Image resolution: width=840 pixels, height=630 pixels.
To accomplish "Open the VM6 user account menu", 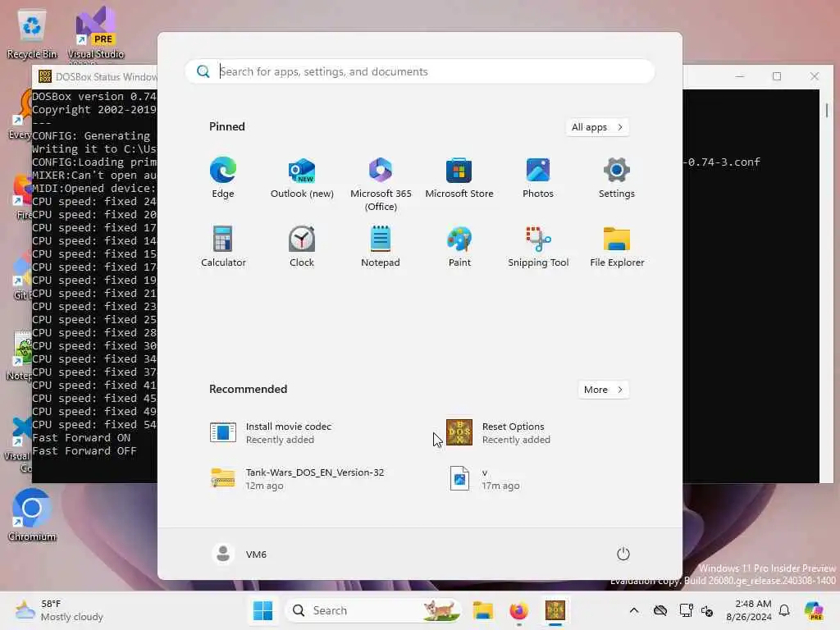I will point(240,554).
